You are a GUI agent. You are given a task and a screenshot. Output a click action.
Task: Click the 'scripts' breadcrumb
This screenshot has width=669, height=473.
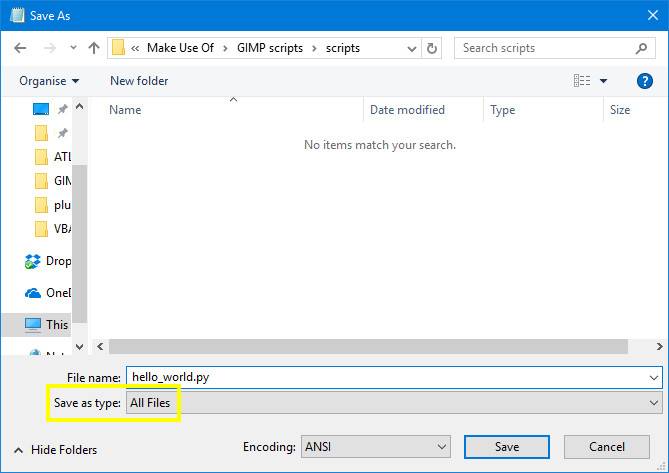click(x=343, y=48)
